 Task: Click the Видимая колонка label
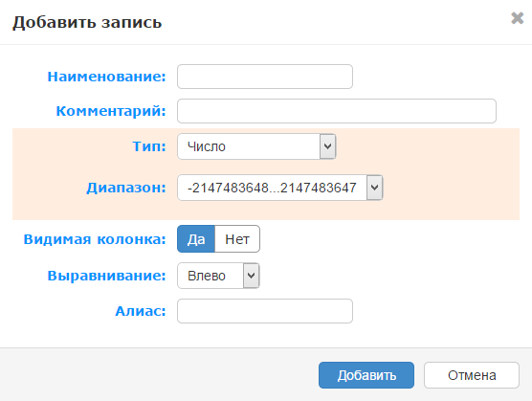point(95,239)
